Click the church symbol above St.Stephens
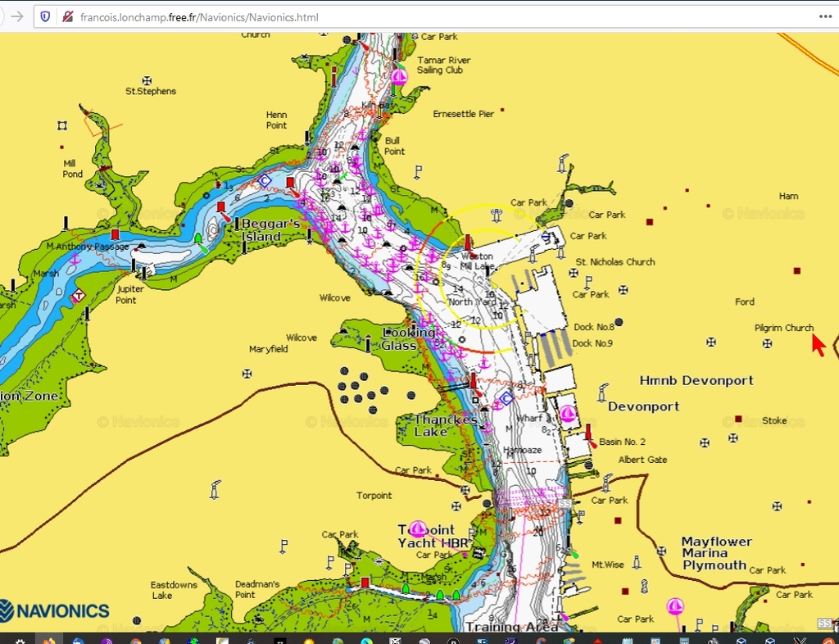Image resolution: width=839 pixels, height=644 pixels. coord(147,81)
